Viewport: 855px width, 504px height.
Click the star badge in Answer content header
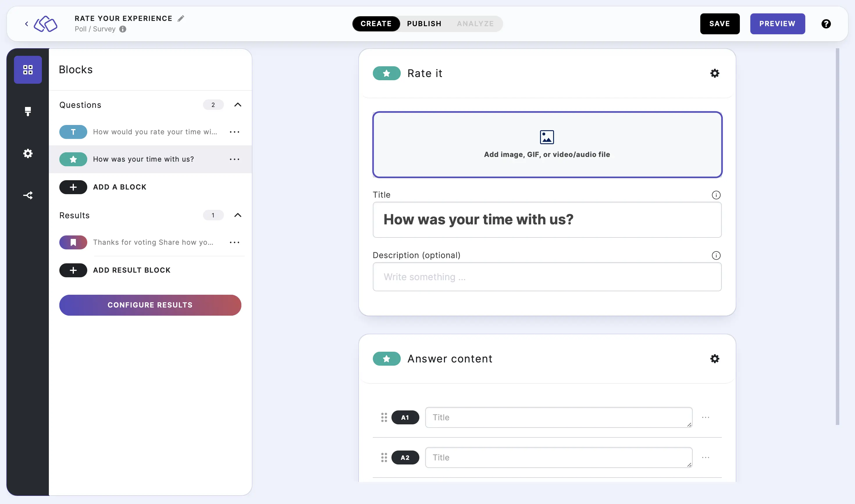click(386, 359)
